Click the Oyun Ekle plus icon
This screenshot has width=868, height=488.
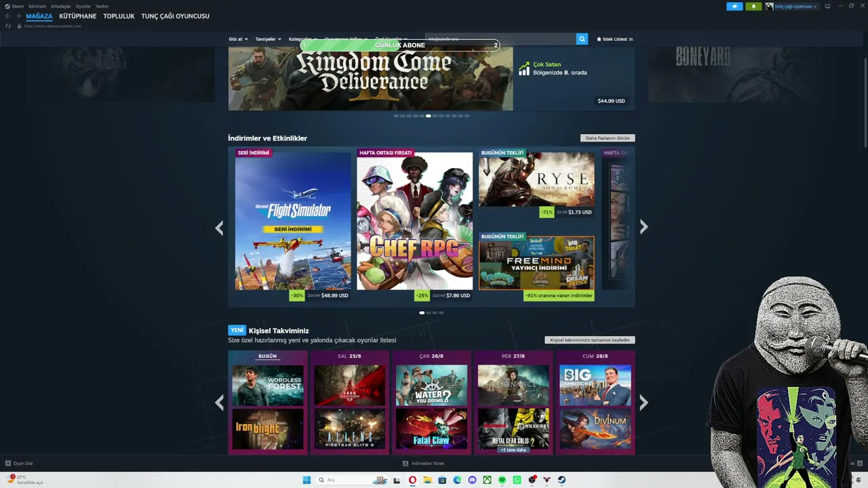click(x=8, y=464)
